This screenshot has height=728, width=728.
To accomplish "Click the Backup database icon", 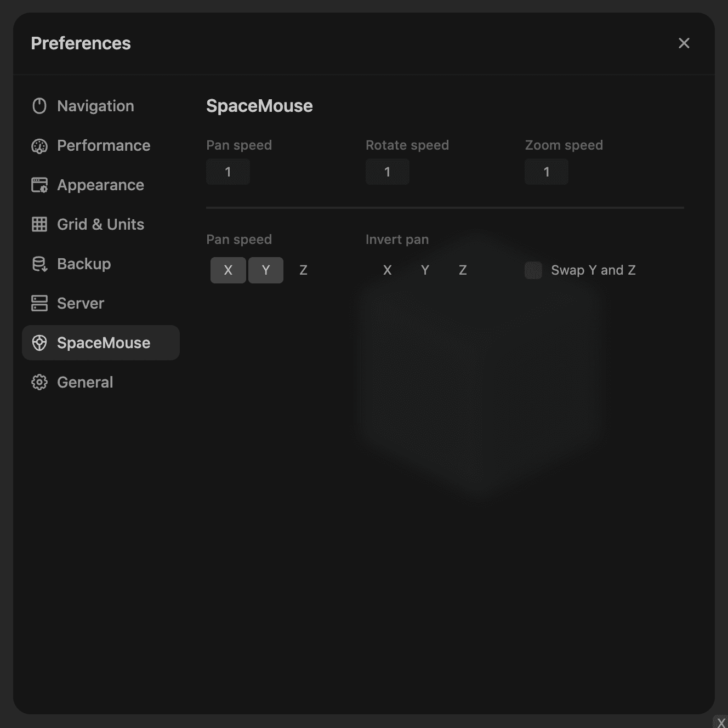I will [x=39, y=264].
